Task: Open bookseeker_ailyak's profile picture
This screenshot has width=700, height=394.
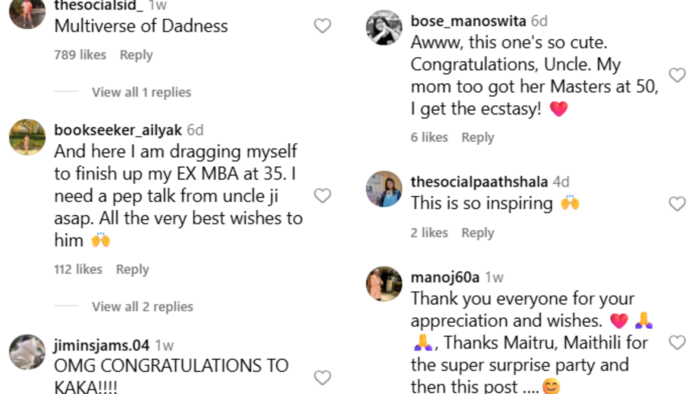Action: 27,137
